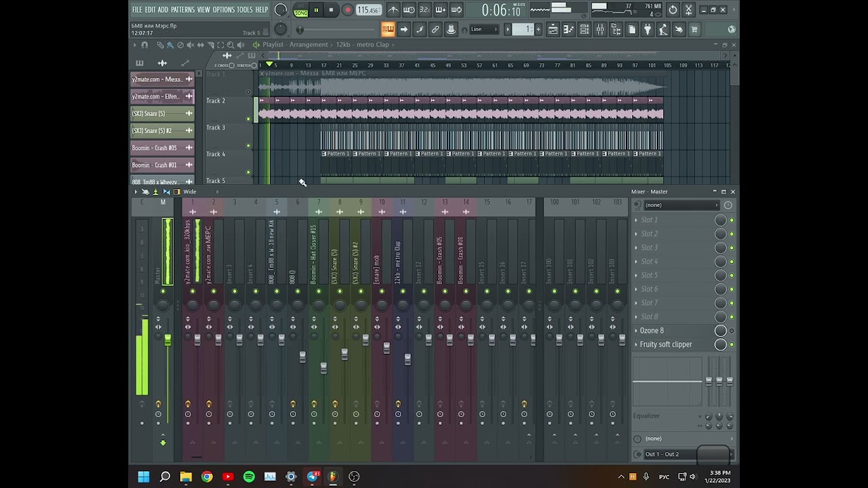
Task: Click the record button
Action: (347, 9)
